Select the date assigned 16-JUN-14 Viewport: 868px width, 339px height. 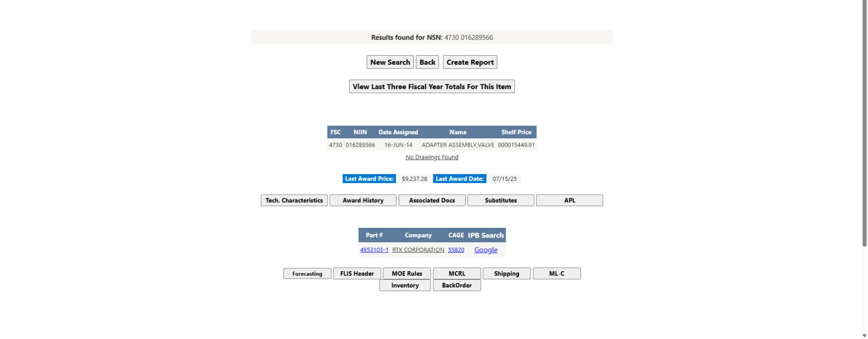[398, 145]
